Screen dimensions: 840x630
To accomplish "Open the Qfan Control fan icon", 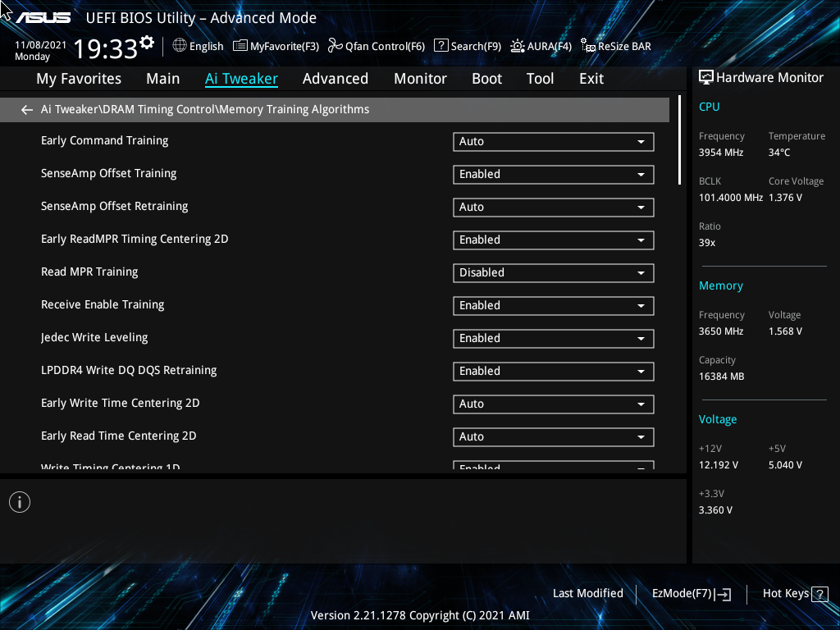I will (x=336, y=46).
